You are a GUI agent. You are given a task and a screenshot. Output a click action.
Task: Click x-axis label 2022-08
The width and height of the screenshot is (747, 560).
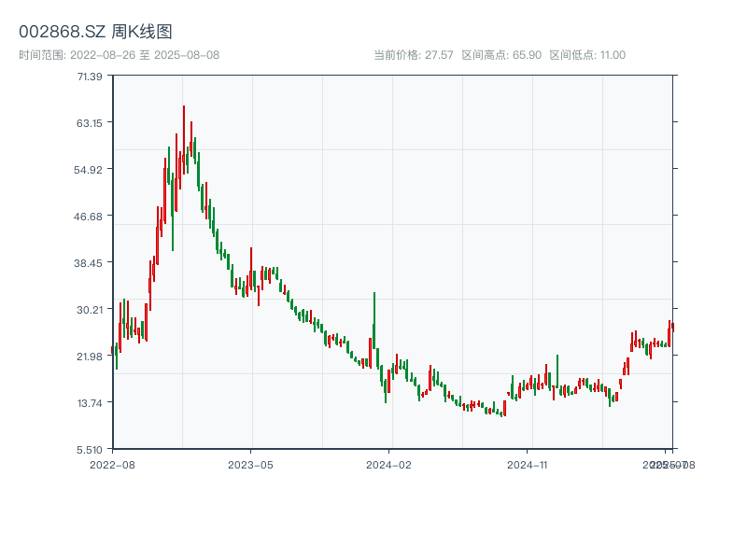[112, 465]
